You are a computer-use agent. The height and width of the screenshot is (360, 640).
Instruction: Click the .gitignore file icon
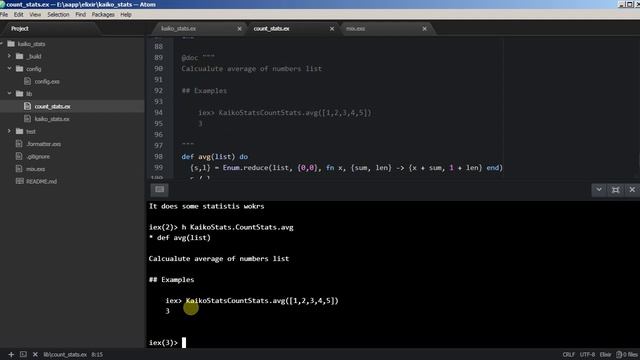(x=19, y=156)
